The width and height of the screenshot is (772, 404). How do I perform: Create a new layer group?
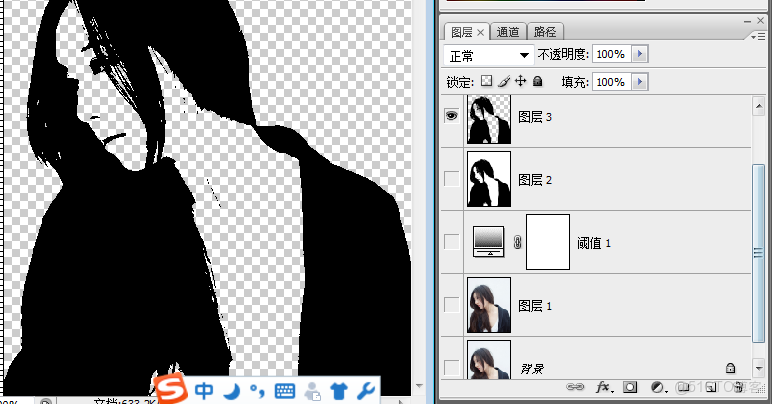[x=683, y=387]
